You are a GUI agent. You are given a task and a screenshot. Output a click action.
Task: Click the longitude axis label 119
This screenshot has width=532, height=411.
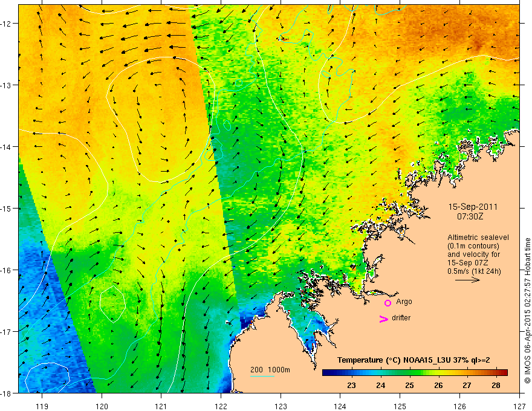click(x=42, y=406)
